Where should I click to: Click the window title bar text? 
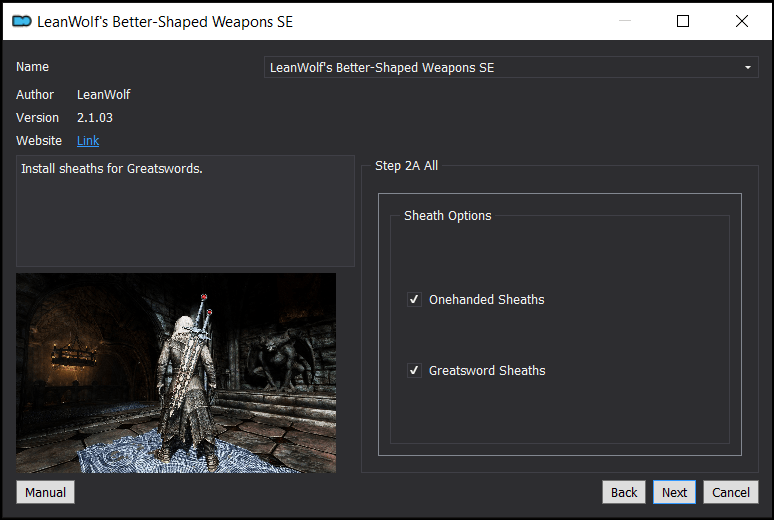coord(165,21)
